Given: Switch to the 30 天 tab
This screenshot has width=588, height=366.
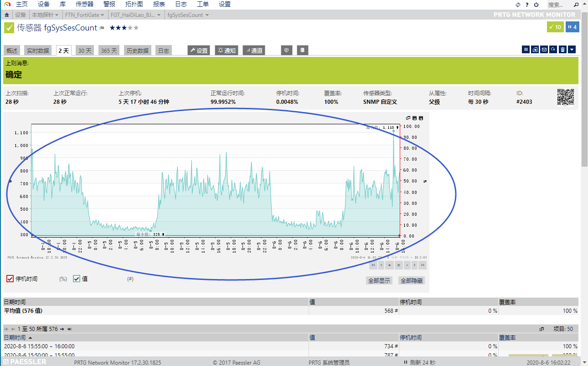Looking at the screenshot, I should pyautogui.click(x=84, y=51).
